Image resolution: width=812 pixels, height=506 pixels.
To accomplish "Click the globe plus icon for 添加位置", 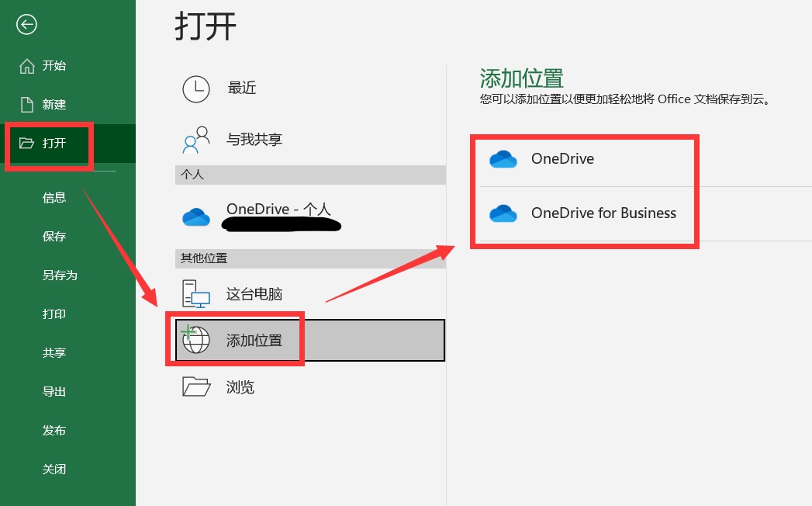I will point(195,340).
